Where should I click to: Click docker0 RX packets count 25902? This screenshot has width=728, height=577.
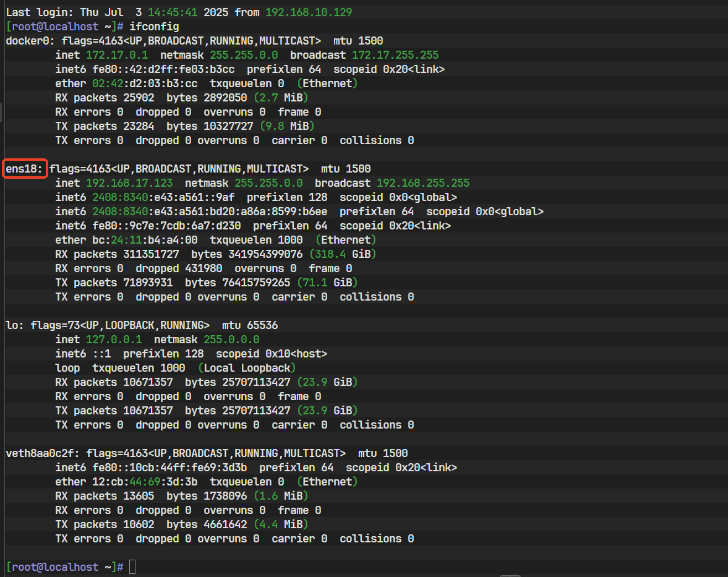point(139,98)
